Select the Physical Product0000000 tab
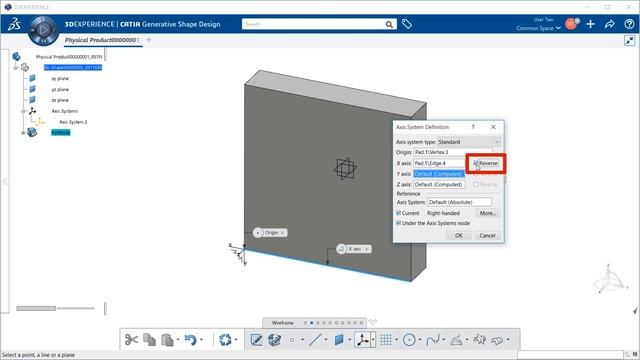The height and width of the screenshot is (360, 640). (x=101, y=40)
